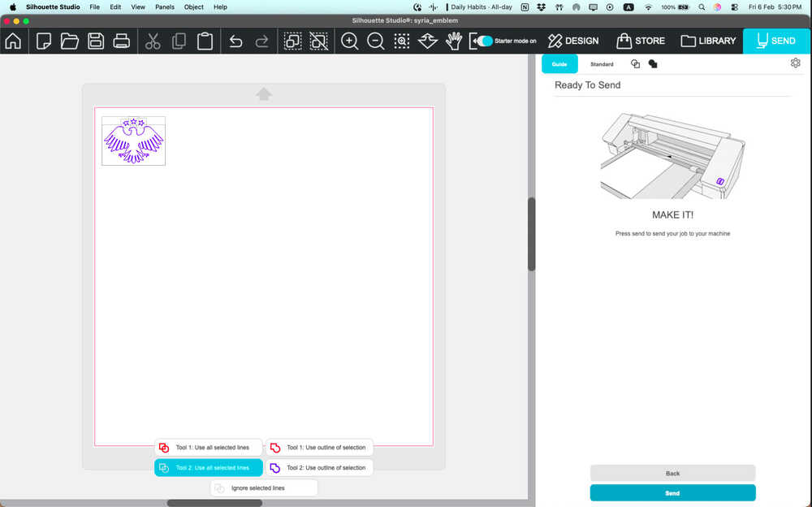Switch to the SEND tab
Screen dimensions: 812x507
pyautogui.click(x=775, y=41)
